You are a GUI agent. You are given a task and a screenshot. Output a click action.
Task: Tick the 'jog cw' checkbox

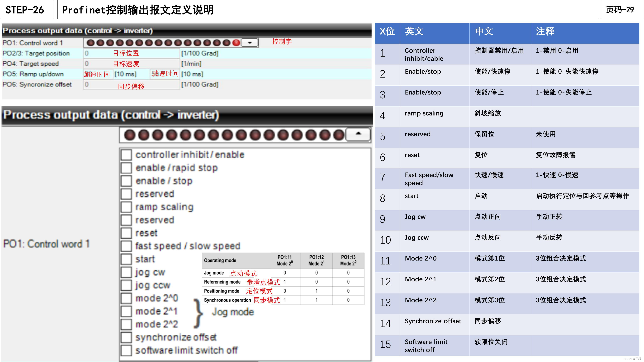coord(126,272)
